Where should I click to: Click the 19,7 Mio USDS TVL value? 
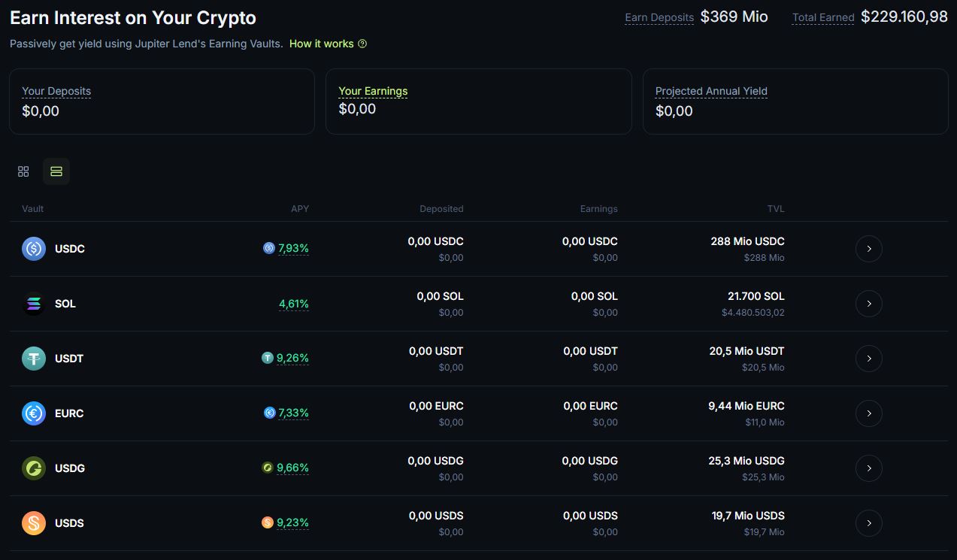[748, 516]
